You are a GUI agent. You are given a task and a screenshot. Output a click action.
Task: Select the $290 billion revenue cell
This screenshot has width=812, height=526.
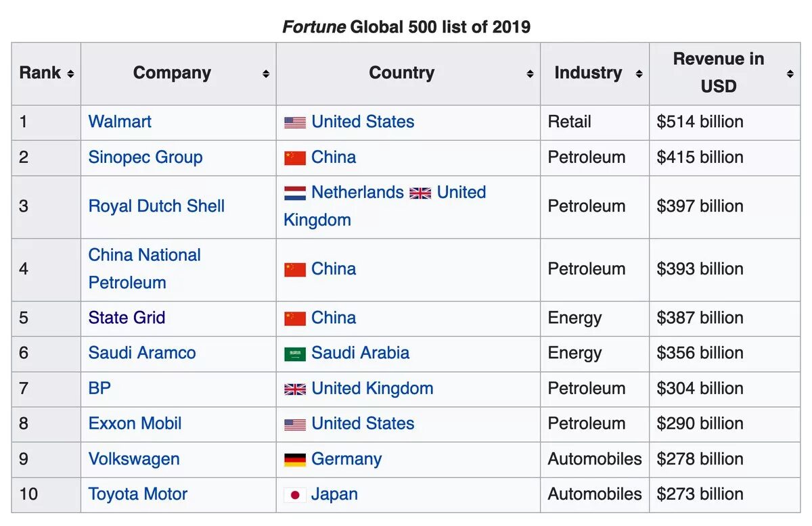pyautogui.click(x=725, y=424)
